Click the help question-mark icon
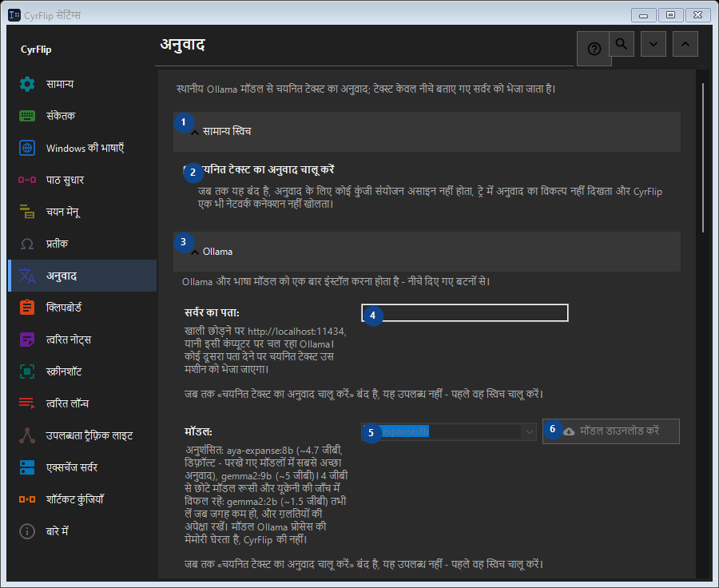The width and height of the screenshot is (719, 588). click(x=594, y=49)
